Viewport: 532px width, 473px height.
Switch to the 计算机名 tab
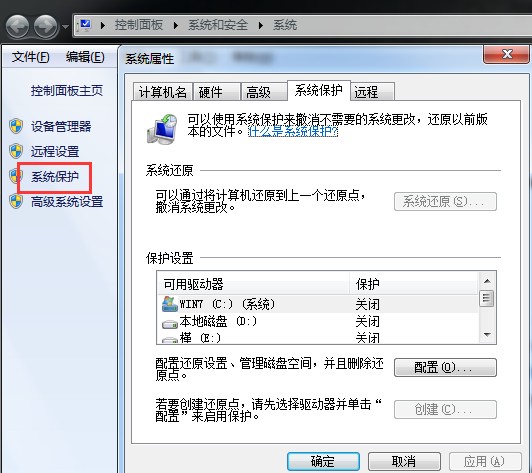click(163, 92)
